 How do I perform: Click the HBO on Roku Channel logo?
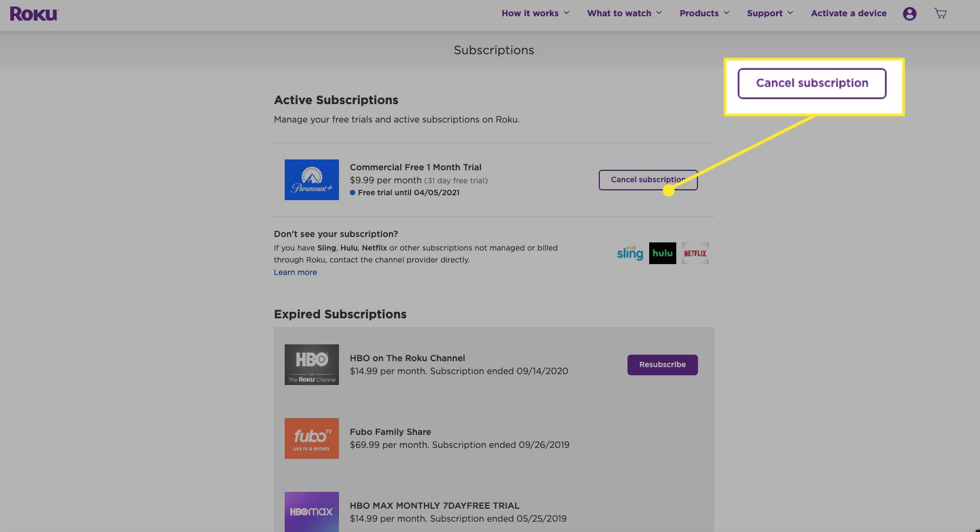click(x=312, y=364)
